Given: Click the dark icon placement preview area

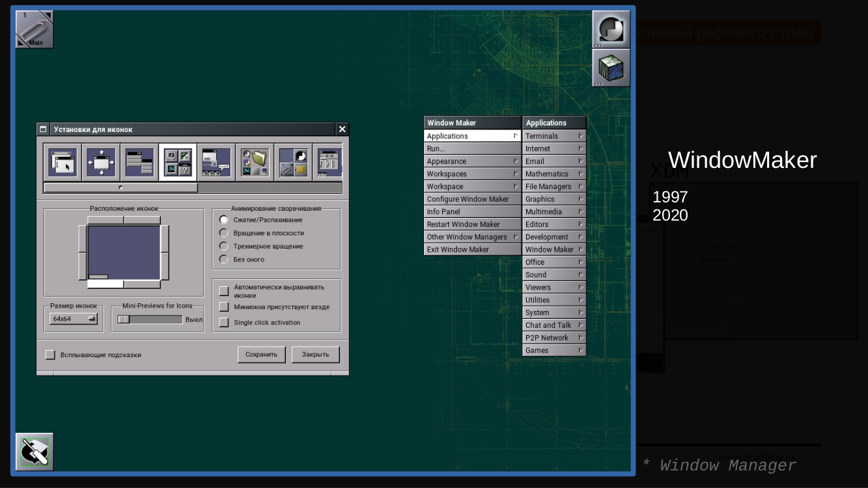Looking at the screenshot, I should [124, 252].
